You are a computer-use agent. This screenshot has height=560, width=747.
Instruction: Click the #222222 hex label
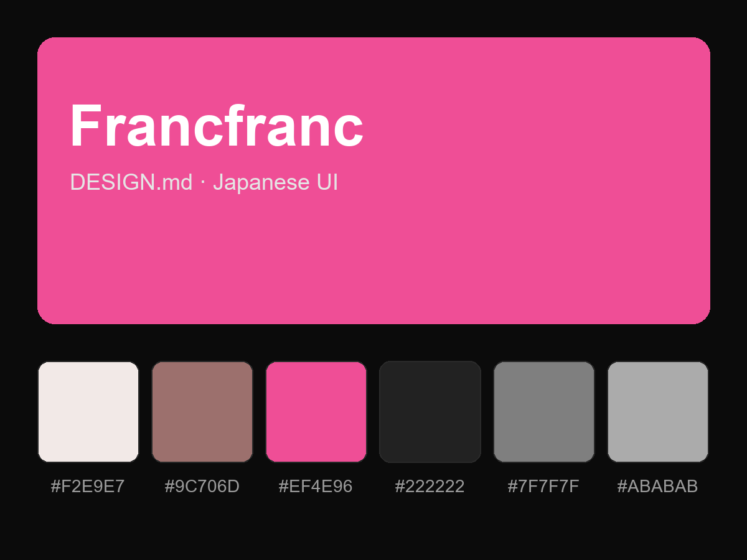430,486
